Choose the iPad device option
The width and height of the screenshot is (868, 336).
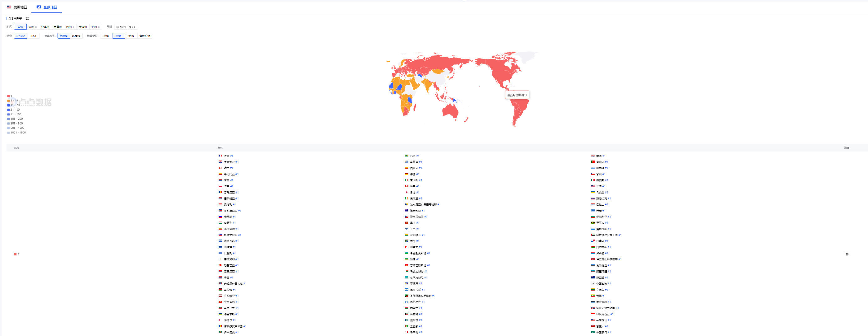[33, 36]
